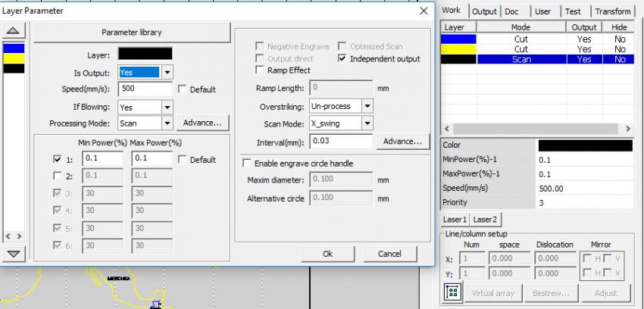Click the Parameter library button

click(131, 33)
